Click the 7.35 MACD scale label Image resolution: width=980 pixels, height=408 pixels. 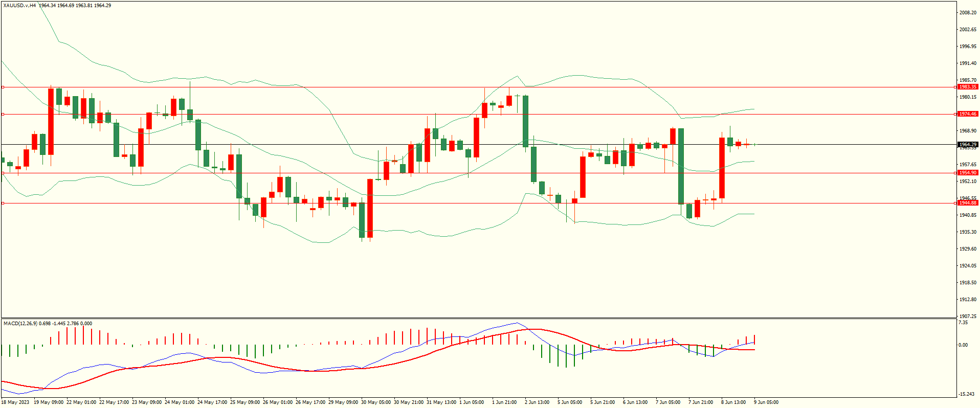click(x=963, y=323)
